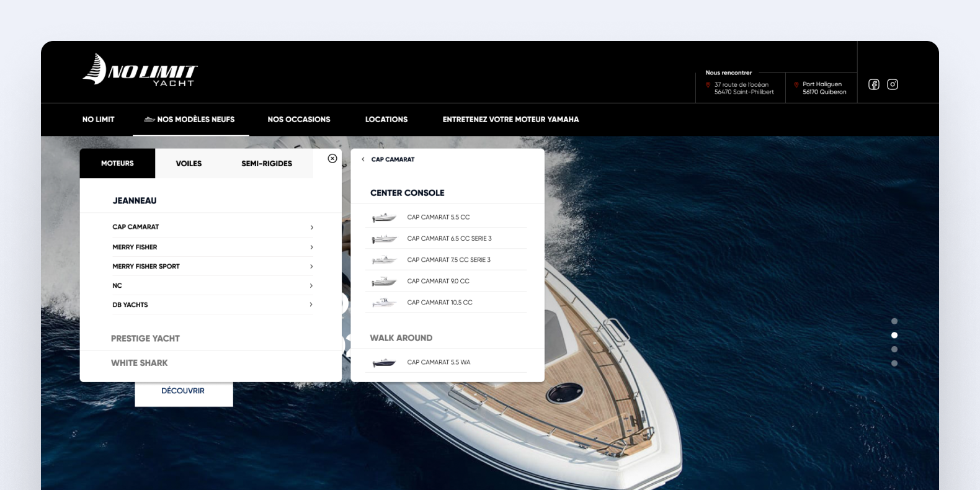Viewport: 980px width, 490px height.
Task: Open the CAP CAMARAT 7.5 CC SERIE 3 link
Action: click(448, 260)
